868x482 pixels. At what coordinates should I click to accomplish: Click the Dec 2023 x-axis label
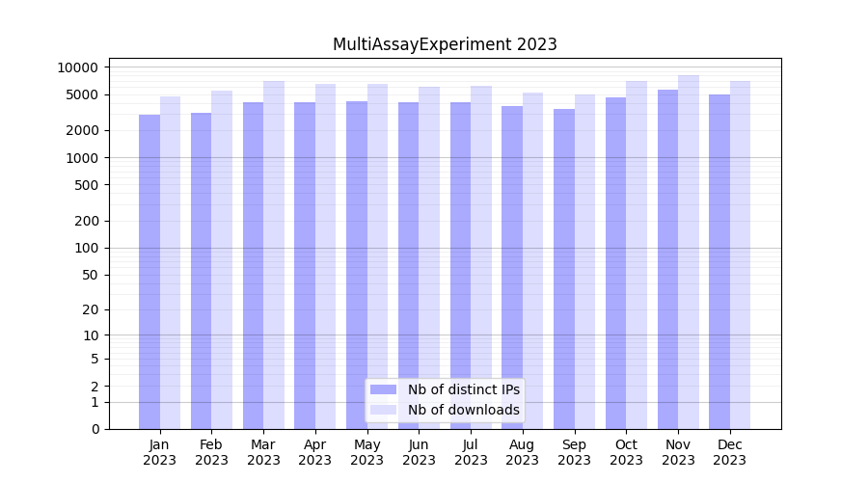click(729, 452)
